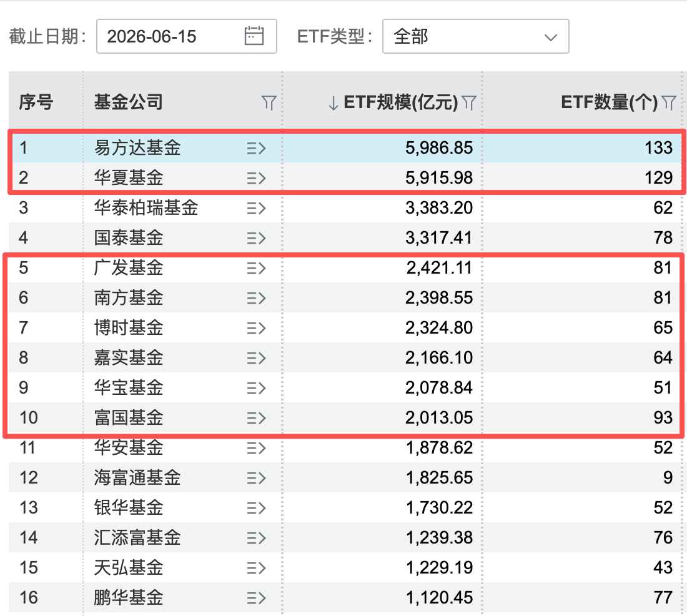The width and height of the screenshot is (687, 616).
Task: Click the 1,730.22 ETF scale value
Action: click(439, 508)
